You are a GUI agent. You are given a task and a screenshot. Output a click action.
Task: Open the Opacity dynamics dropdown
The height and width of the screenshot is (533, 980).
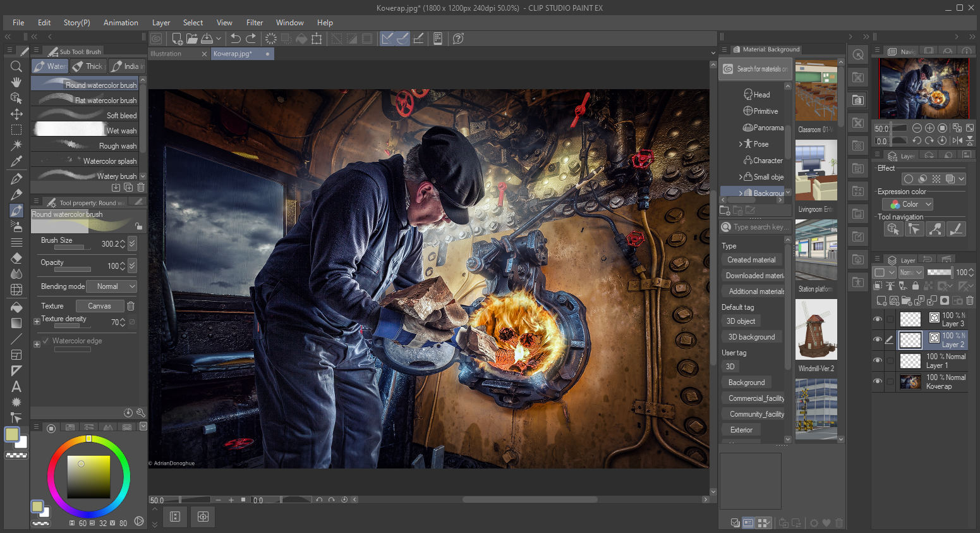pyautogui.click(x=132, y=266)
